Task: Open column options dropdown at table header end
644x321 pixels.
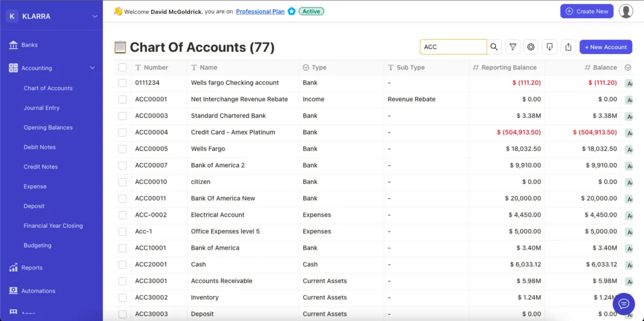Action: pyautogui.click(x=628, y=68)
